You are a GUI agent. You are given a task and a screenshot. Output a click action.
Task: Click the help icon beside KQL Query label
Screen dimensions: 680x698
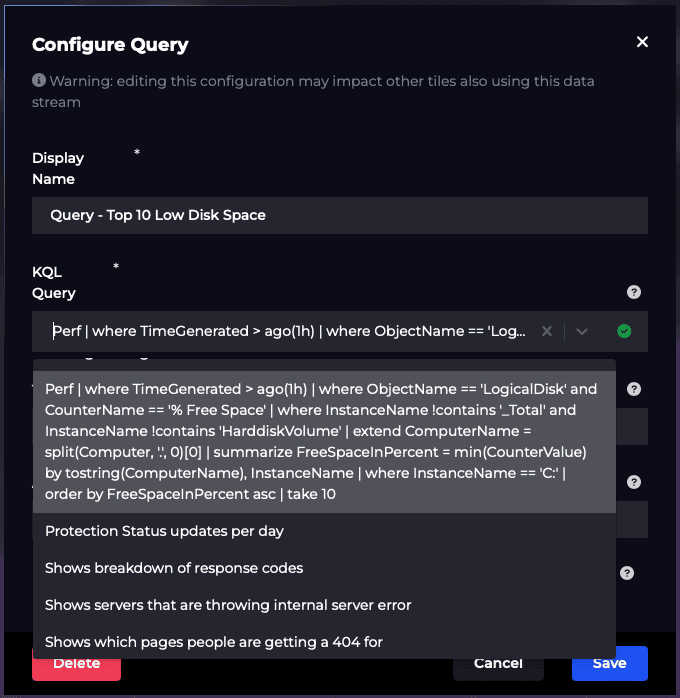(x=633, y=292)
